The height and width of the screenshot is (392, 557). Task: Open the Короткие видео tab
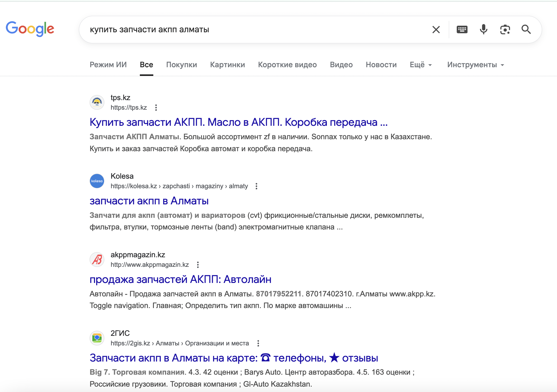tap(287, 65)
